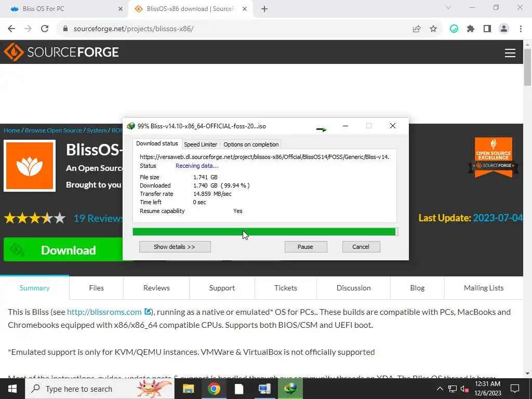Open the Discussion tab
The width and height of the screenshot is (532, 399).
[x=353, y=288]
